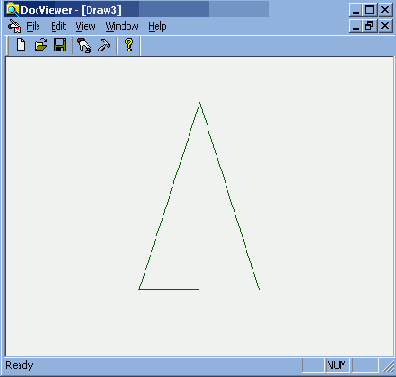
Task: Click the DocViewer application icon in title bar
Action: pos(12,9)
